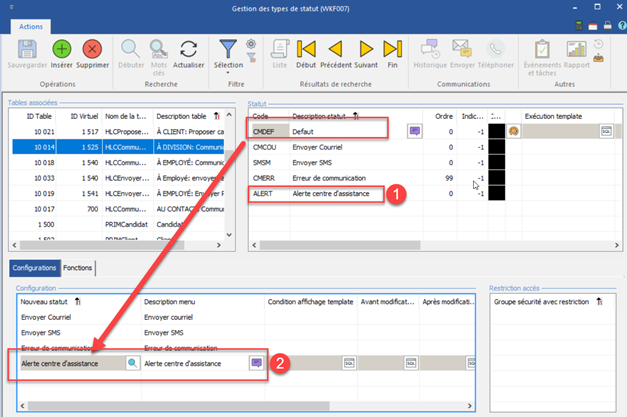Go to Suivant search result
627x417 pixels.
(x=367, y=48)
